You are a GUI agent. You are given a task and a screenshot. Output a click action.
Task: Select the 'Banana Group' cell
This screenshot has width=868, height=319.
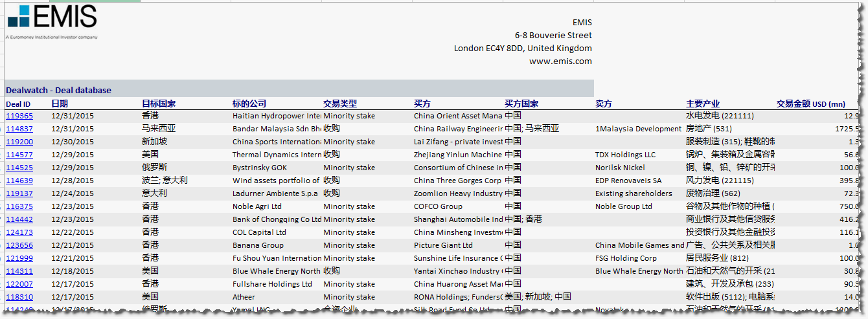[x=258, y=245]
